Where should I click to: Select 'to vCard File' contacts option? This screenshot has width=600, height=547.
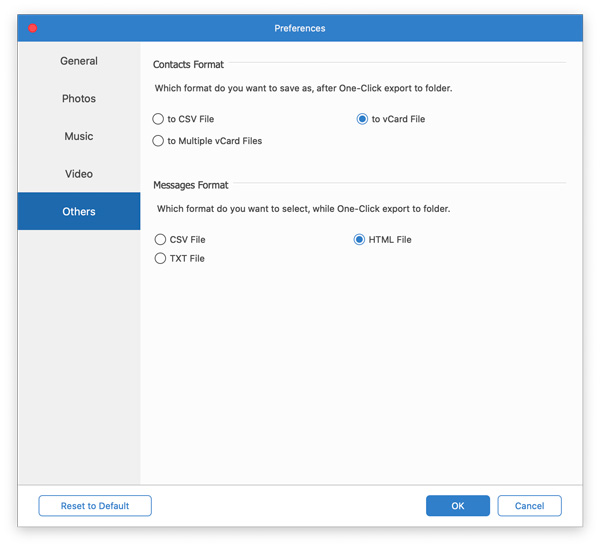[x=363, y=119]
